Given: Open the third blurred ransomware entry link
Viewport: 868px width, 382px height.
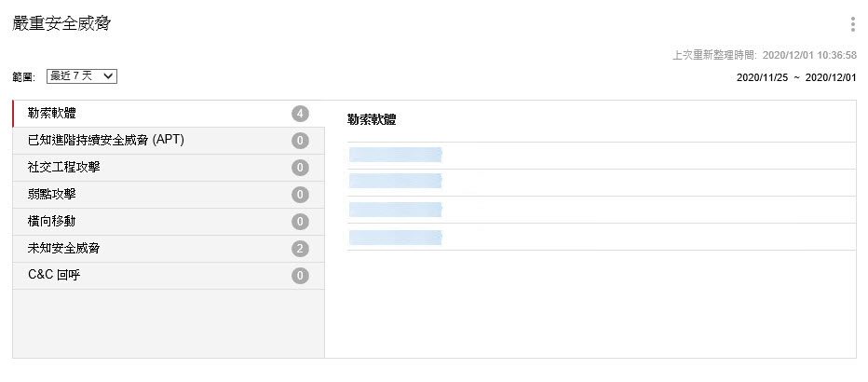Looking at the screenshot, I should [395, 209].
